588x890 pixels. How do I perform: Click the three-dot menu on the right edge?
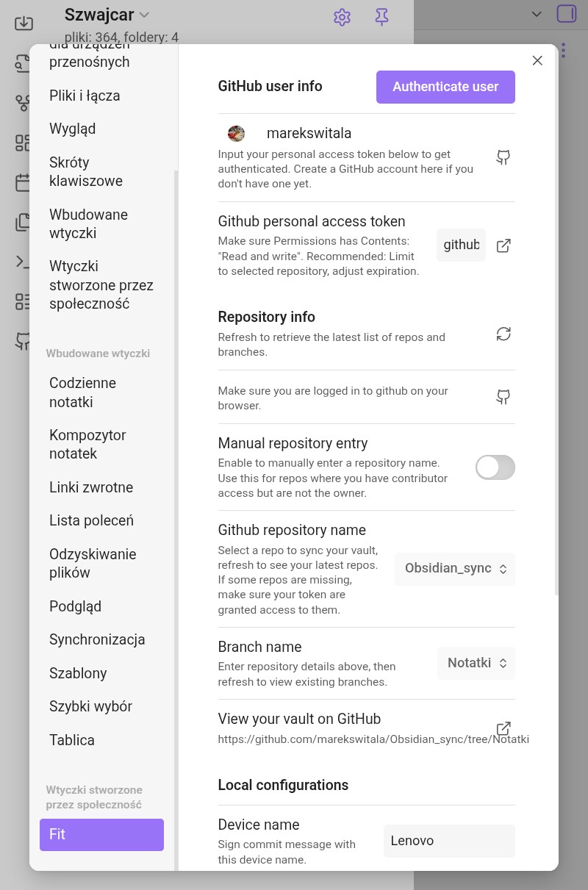tap(563, 50)
